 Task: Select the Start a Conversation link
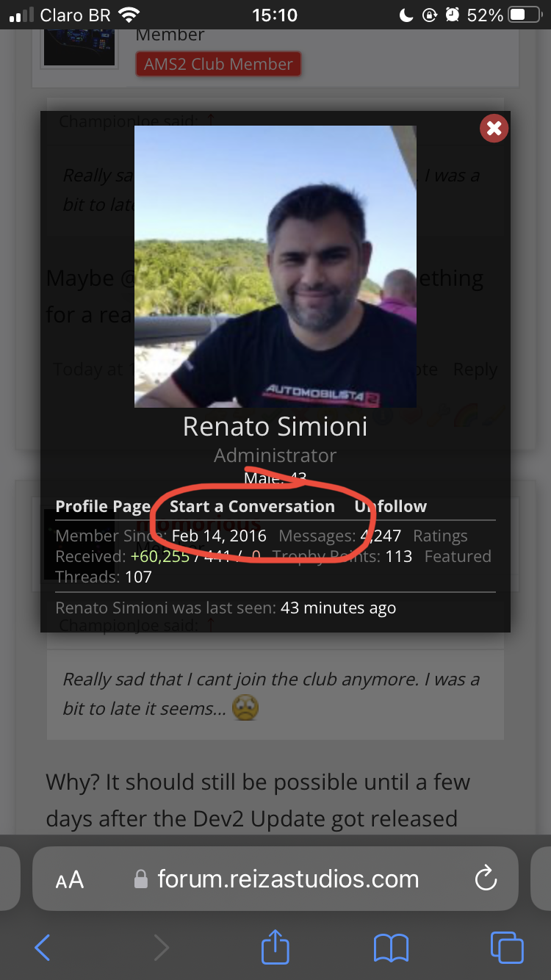point(252,506)
